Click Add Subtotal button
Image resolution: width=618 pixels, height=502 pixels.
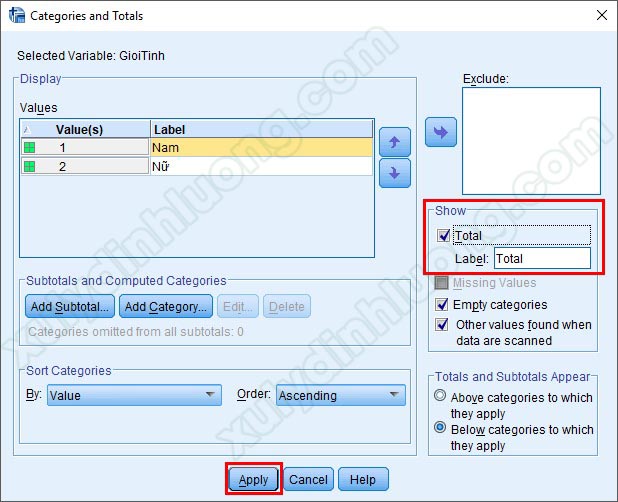point(70,306)
